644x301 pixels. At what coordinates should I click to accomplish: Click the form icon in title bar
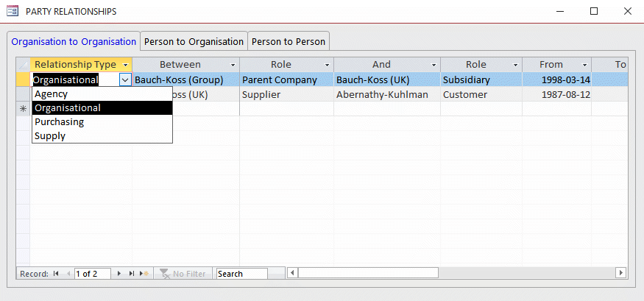pyautogui.click(x=13, y=11)
